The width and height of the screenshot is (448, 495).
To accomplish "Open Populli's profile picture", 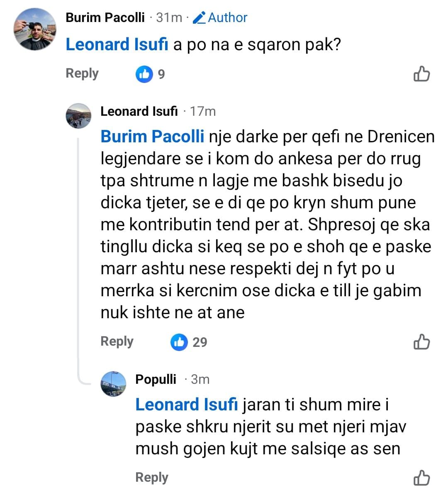I will (x=113, y=384).
